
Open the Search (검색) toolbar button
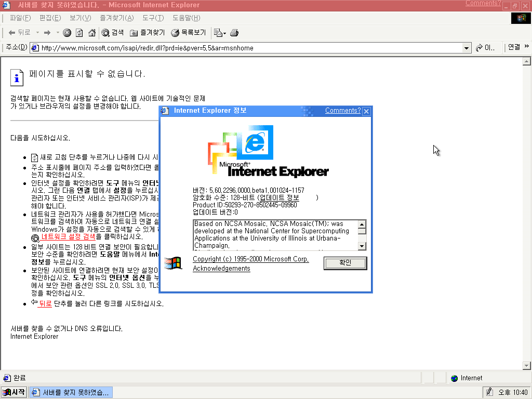[113, 33]
